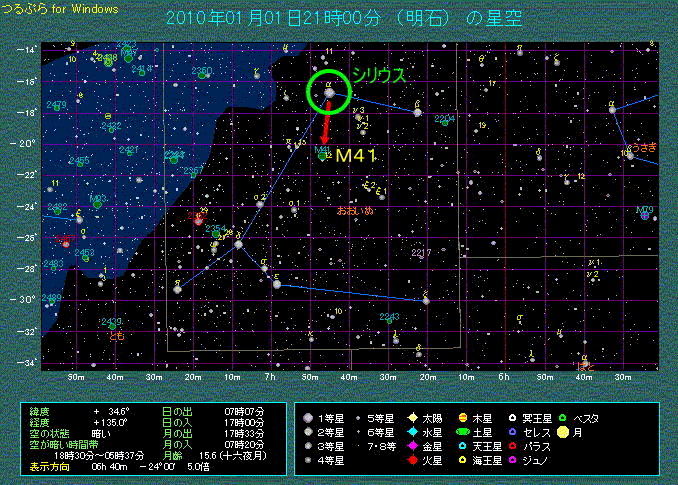
Task: Click the うさぎ constellation label
Action: pos(643,146)
